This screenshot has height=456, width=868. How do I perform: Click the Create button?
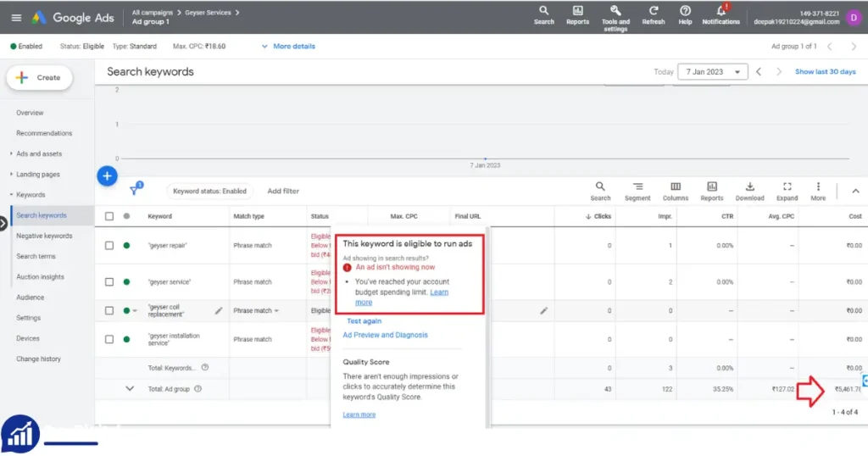(x=39, y=77)
